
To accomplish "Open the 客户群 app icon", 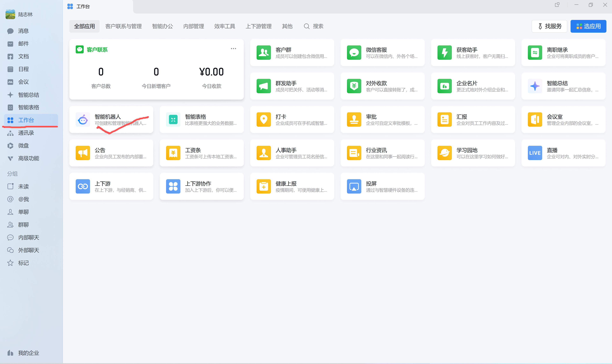I will coord(264,53).
